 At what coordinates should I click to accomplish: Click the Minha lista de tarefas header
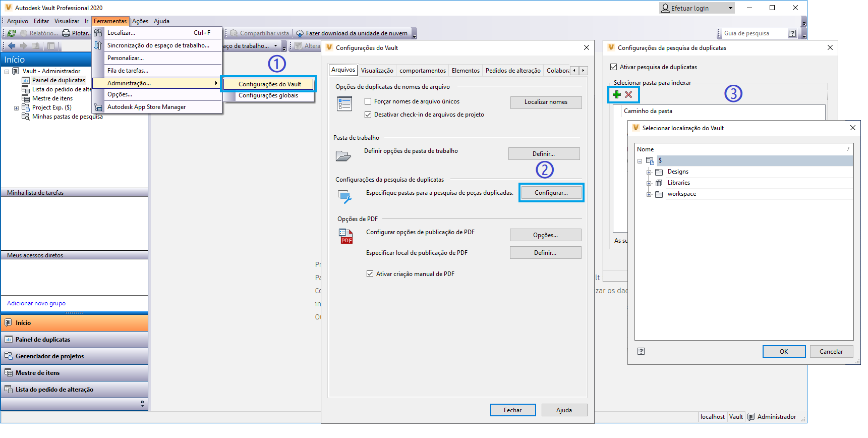74,193
